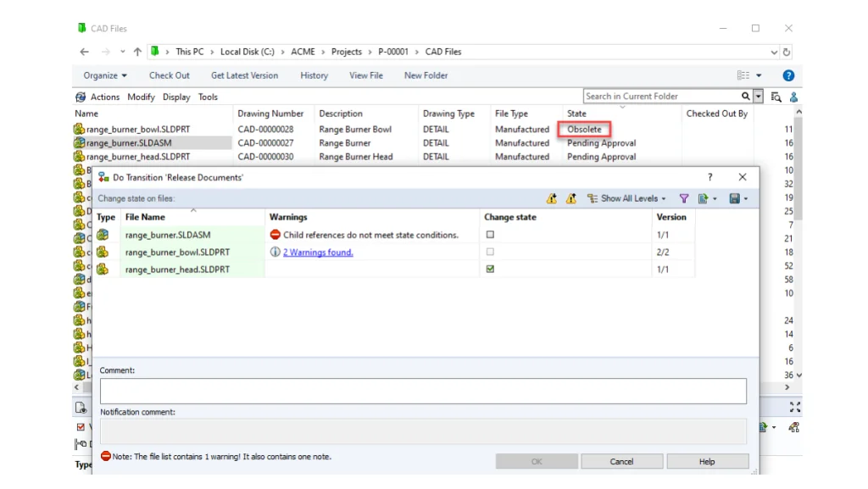Open the Modify menu

pos(141,97)
